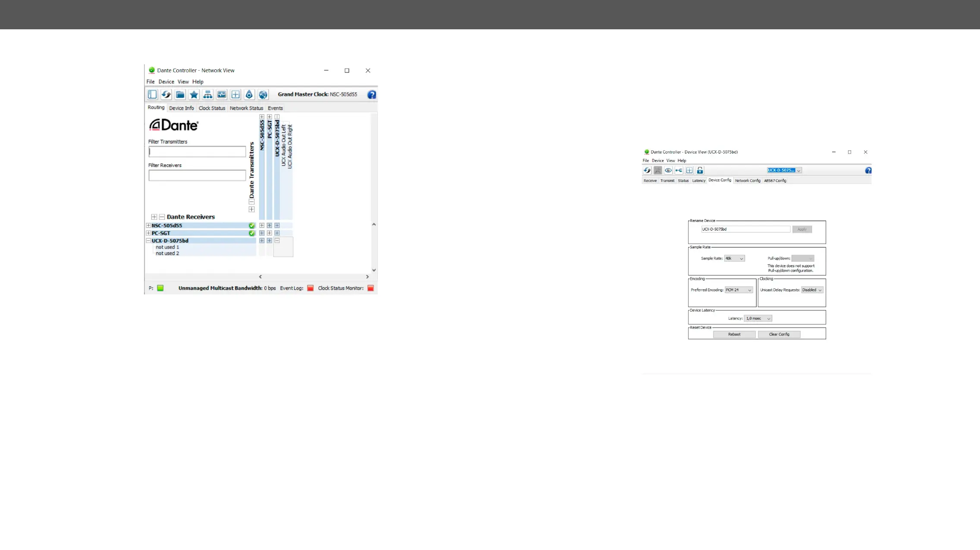Click the blue droplet toolbar icon
The image size is (980, 550).
(249, 94)
